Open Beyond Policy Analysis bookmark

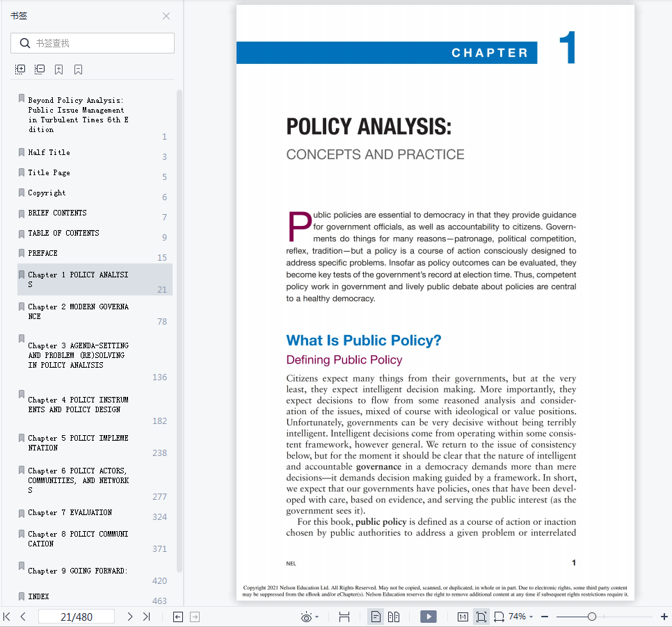pyautogui.click(x=79, y=115)
